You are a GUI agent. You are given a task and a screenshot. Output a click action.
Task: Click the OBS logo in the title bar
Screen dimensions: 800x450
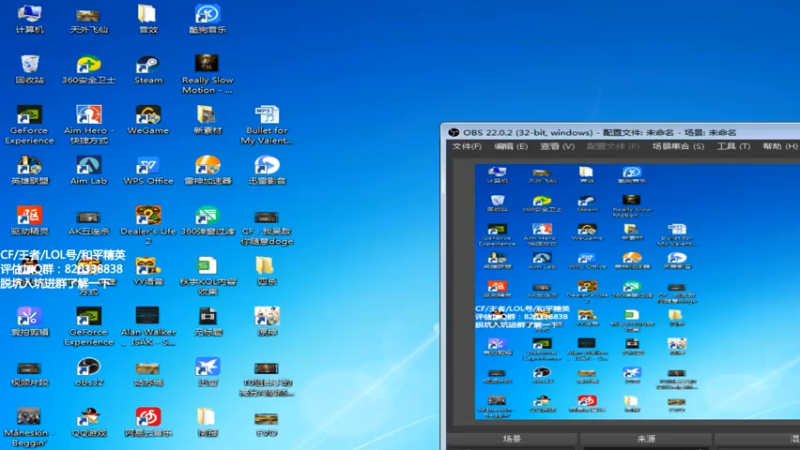click(453, 133)
